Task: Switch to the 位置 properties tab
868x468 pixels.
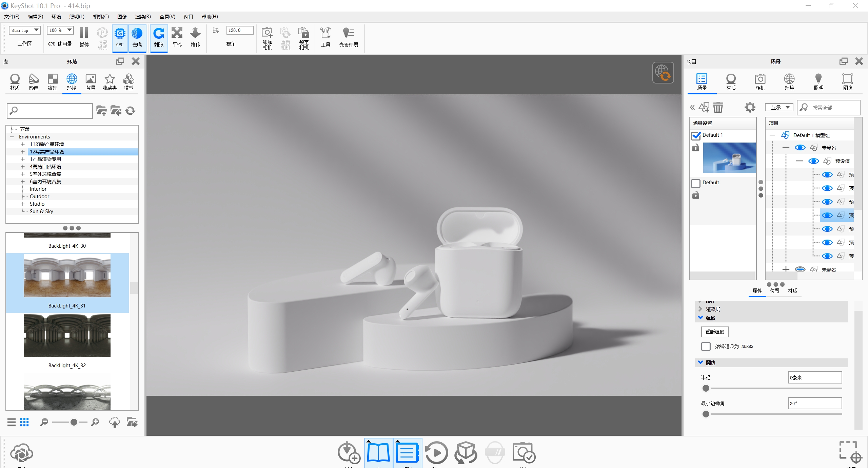Action: 775,291
